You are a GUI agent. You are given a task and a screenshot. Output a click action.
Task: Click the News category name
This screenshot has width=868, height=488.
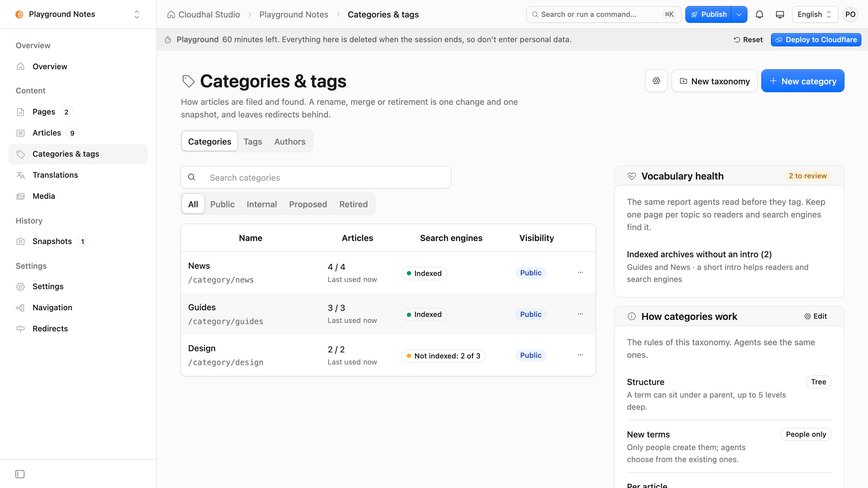coord(199,266)
